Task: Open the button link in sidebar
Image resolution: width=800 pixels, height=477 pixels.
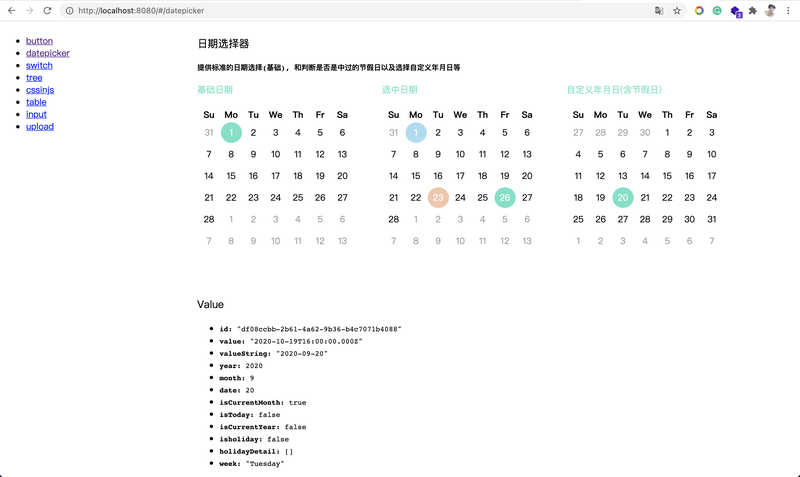Action: [39, 41]
